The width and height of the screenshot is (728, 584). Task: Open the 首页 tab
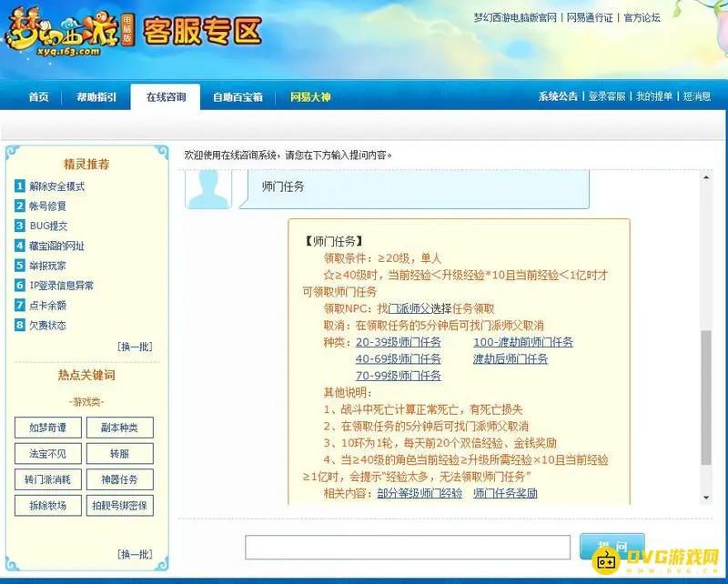coord(38,97)
